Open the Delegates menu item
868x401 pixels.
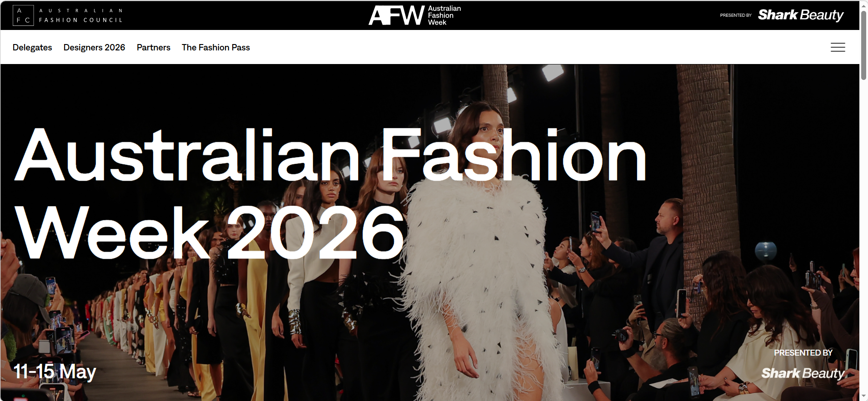(x=32, y=47)
